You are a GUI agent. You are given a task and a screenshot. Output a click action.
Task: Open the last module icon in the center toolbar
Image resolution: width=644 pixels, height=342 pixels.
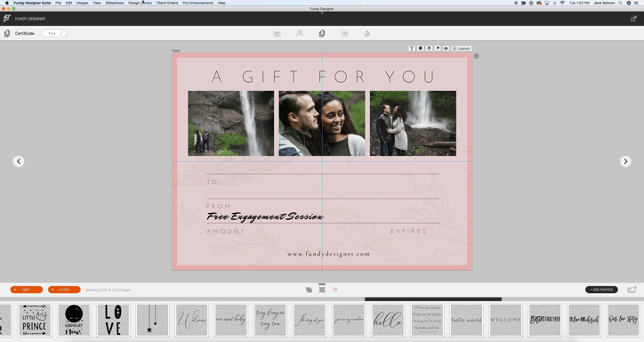pyautogui.click(x=367, y=33)
